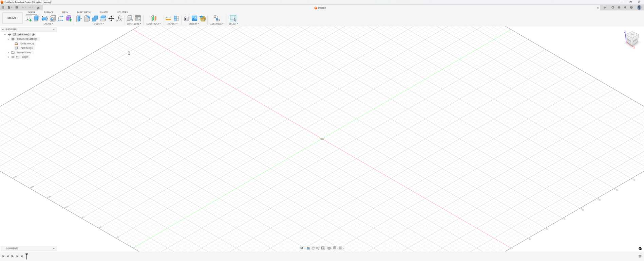Expand the Named Views folder
Image resolution: width=644 pixels, height=261 pixels.
coord(8,53)
